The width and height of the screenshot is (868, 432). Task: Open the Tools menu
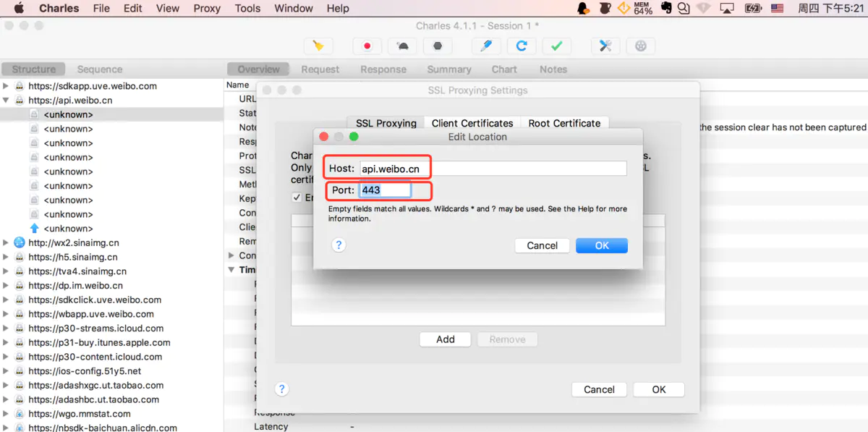(247, 9)
